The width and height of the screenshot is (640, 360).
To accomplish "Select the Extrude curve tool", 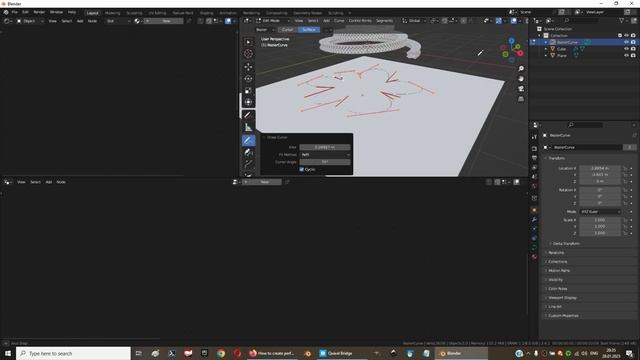I will coord(248,164).
